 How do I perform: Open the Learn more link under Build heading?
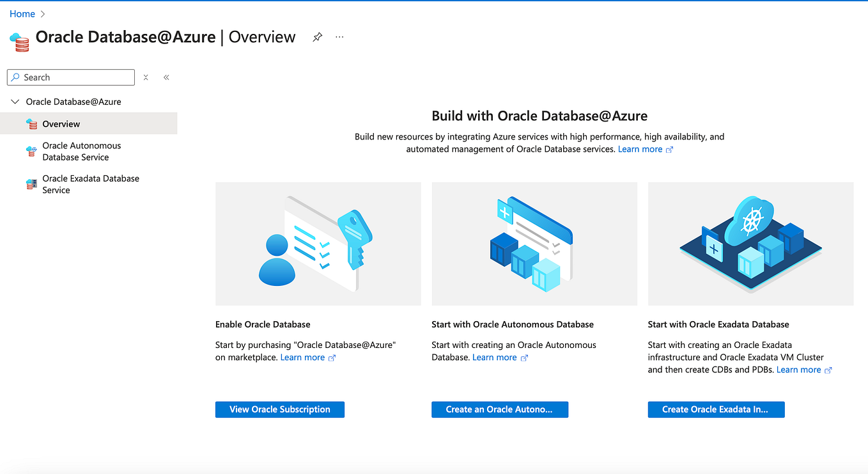point(640,148)
